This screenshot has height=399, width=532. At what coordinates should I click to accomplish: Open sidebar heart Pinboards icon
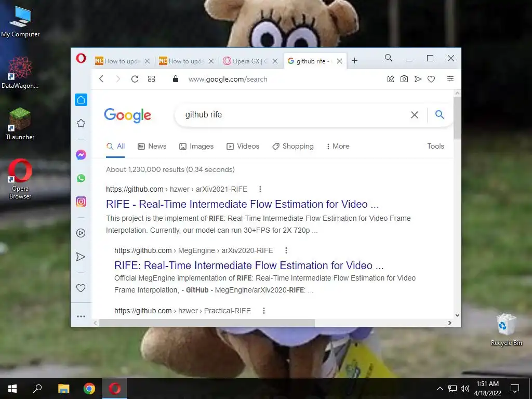[x=81, y=288]
